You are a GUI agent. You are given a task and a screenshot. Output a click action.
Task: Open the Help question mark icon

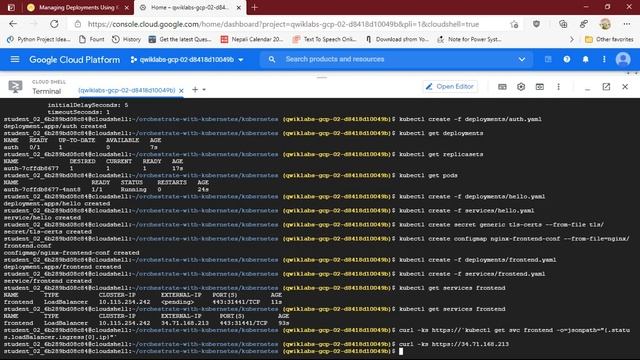(567, 59)
